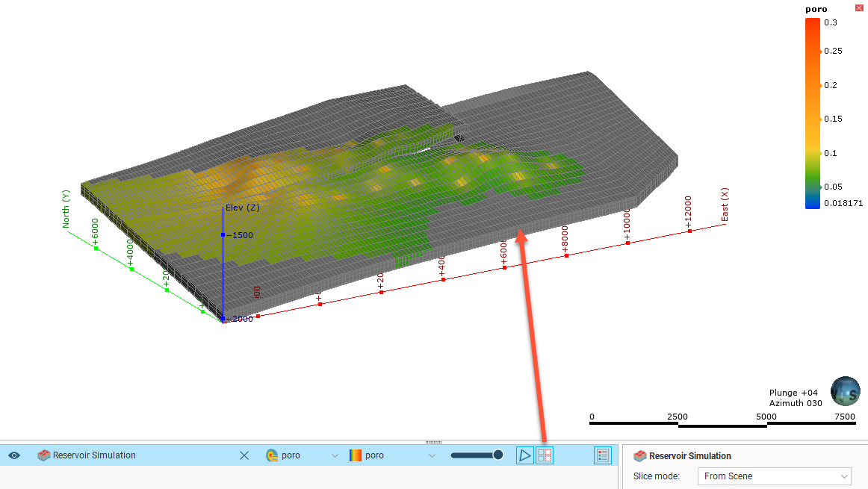Open the poro evaluation dropdown

pyautogui.click(x=335, y=455)
